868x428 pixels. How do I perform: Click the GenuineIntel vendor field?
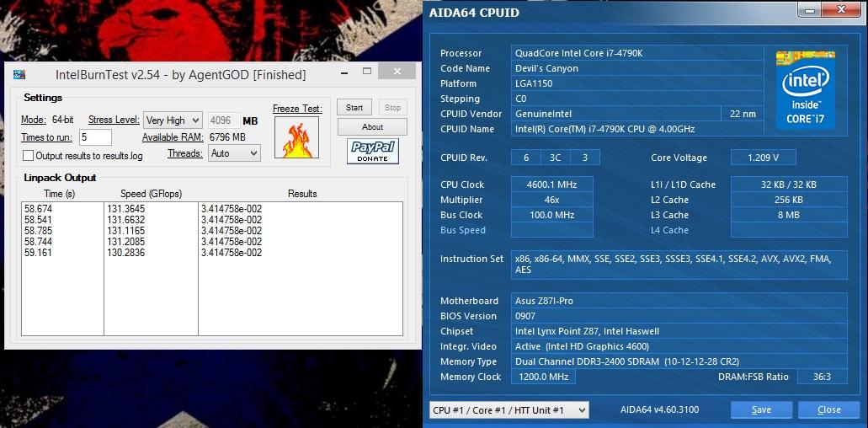pos(616,114)
